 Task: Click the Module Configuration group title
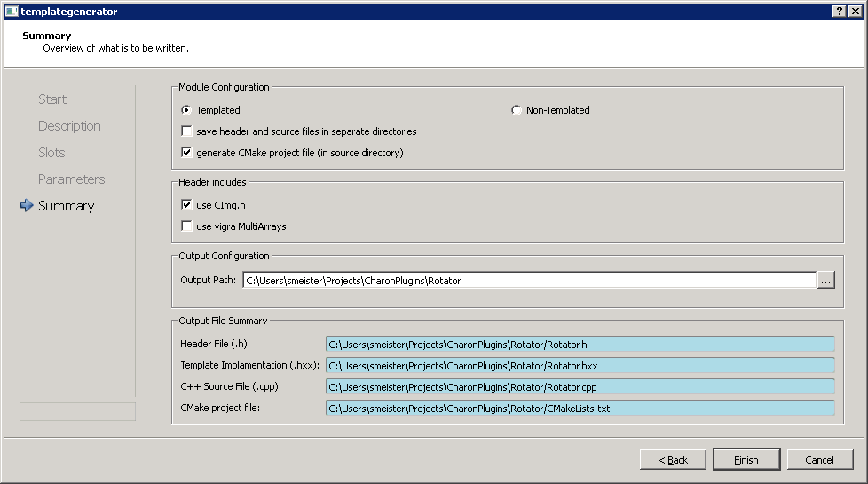(224, 87)
